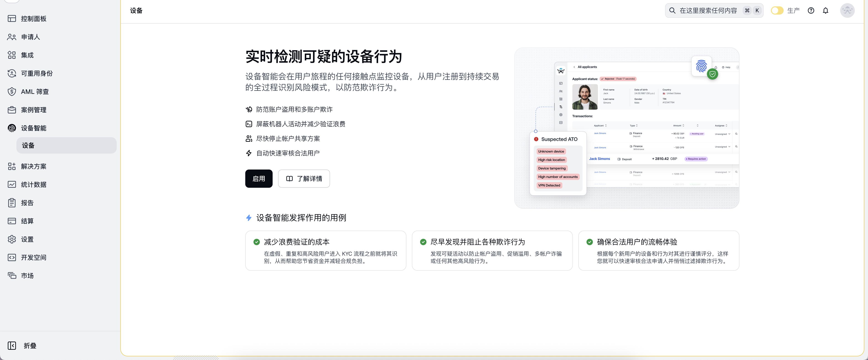868x360 pixels.
Task: Click the book icon in 了解详情 button
Action: [289, 178]
